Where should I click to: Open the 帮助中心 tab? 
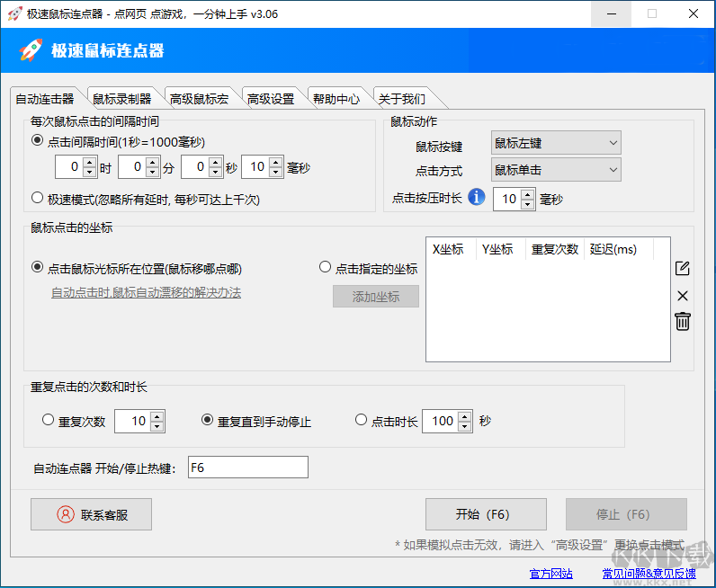336,99
